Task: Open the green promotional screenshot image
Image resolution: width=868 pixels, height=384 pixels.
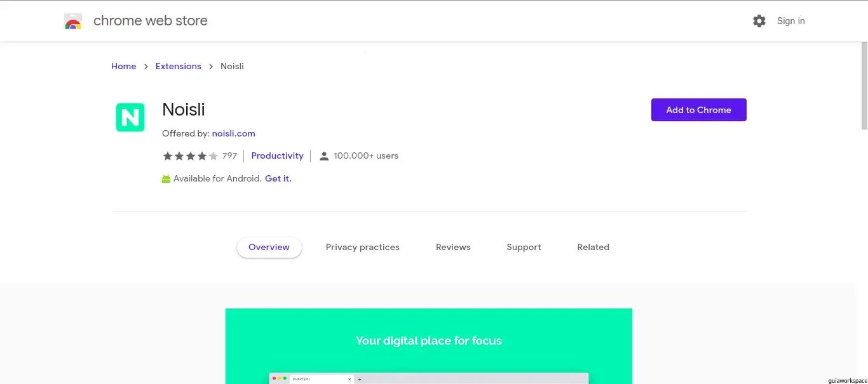Action: coord(429,347)
